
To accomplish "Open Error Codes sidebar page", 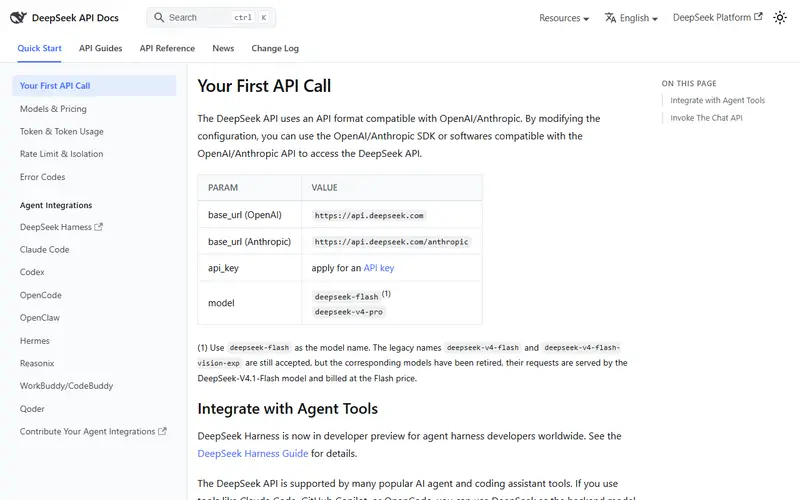I will tap(42, 177).
